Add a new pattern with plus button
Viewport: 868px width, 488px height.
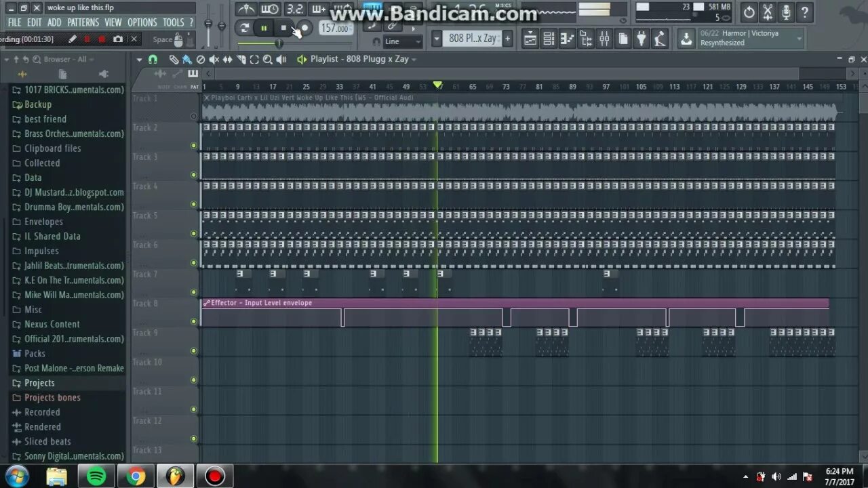[x=507, y=39]
